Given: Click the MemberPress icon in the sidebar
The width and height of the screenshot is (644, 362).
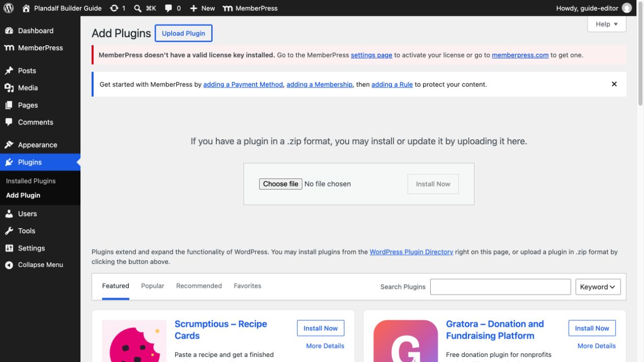Looking at the screenshot, I should [9, 48].
